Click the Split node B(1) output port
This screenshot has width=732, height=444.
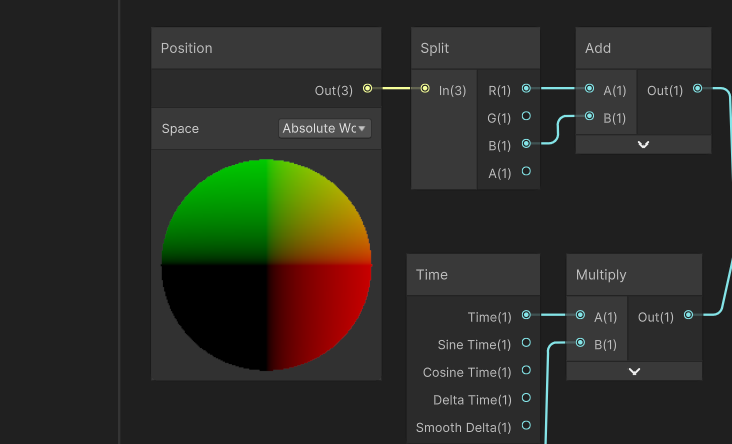tap(526, 144)
